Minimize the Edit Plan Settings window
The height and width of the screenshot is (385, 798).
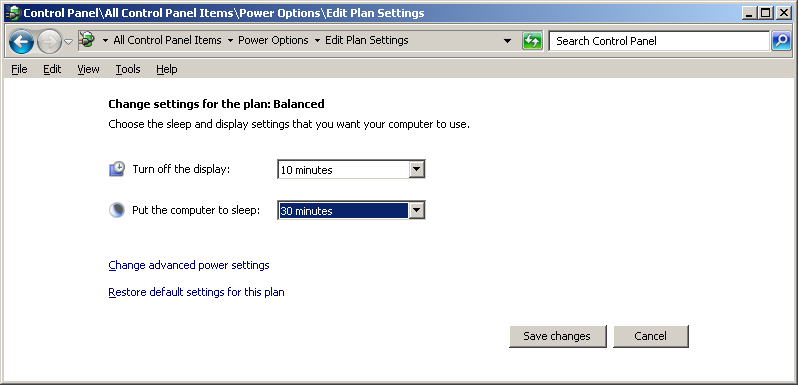tap(749, 13)
